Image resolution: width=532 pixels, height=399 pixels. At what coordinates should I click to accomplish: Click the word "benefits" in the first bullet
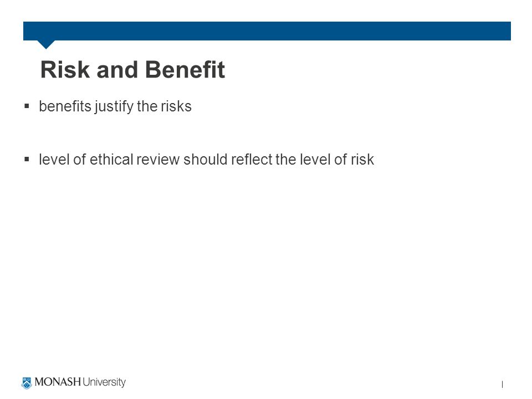65,106
